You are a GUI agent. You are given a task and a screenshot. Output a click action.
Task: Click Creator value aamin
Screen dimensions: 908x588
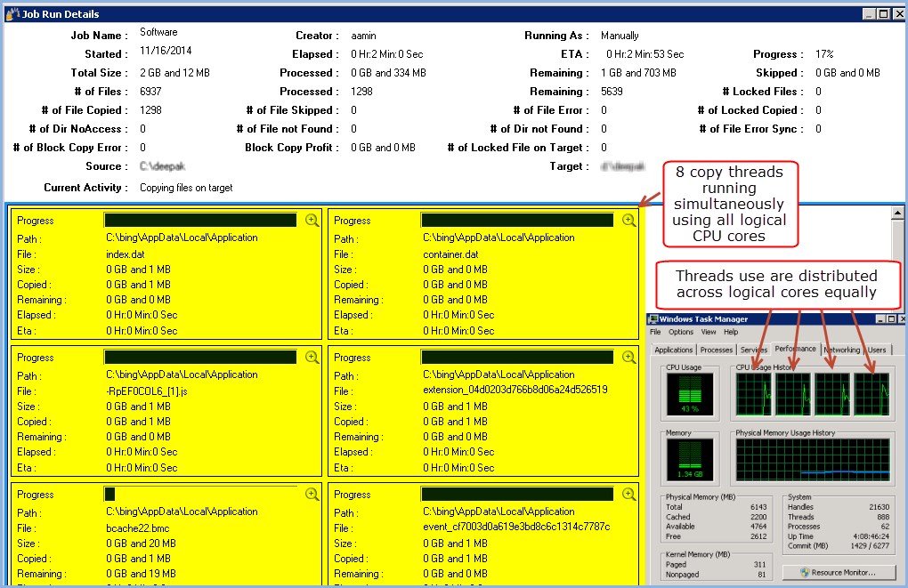coord(364,36)
